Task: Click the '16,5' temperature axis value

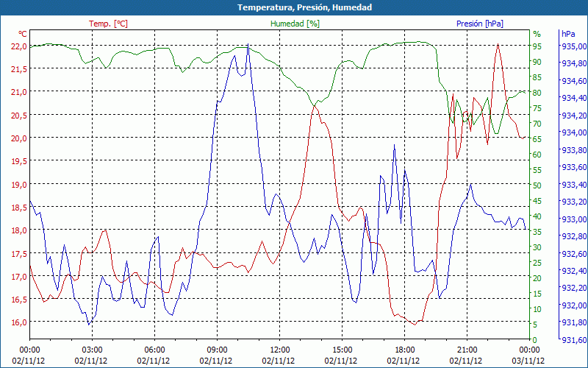Action: click(x=20, y=300)
